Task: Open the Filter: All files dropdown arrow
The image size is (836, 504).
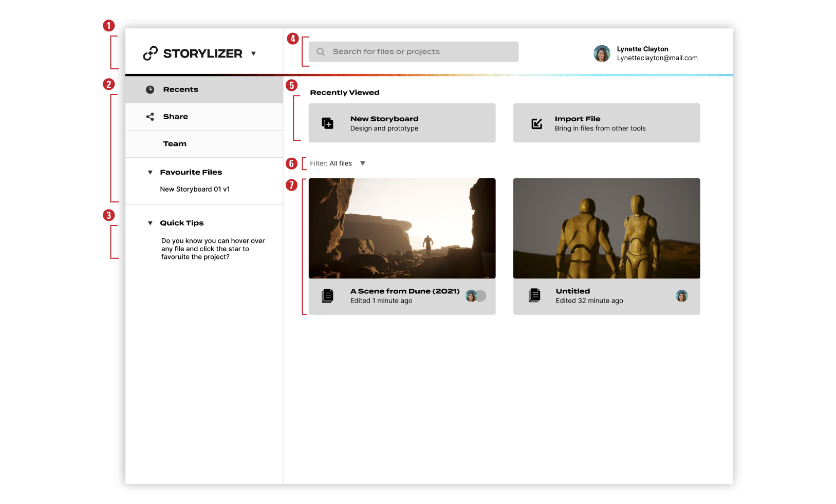Action: [362, 163]
